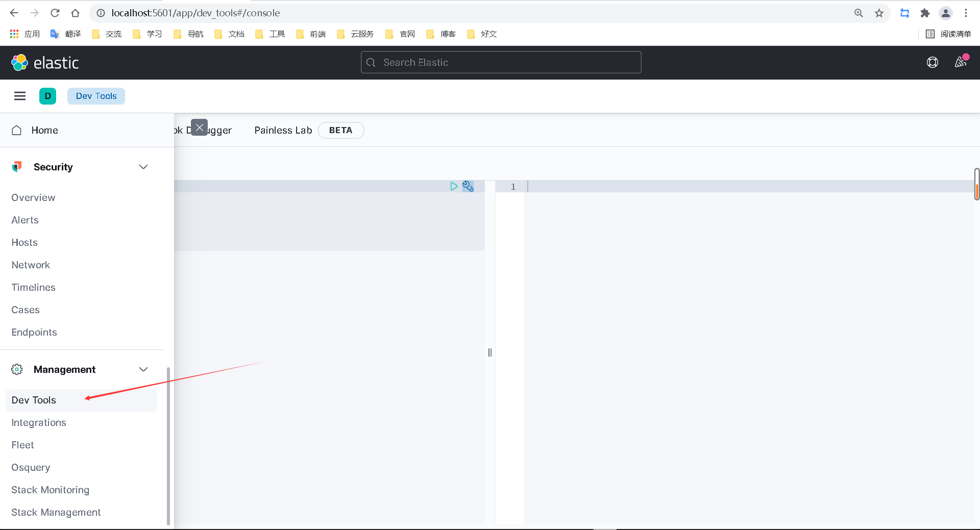Select Dev Tools under Management
The width and height of the screenshot is (980, 530).
click(x=81, y=400)
